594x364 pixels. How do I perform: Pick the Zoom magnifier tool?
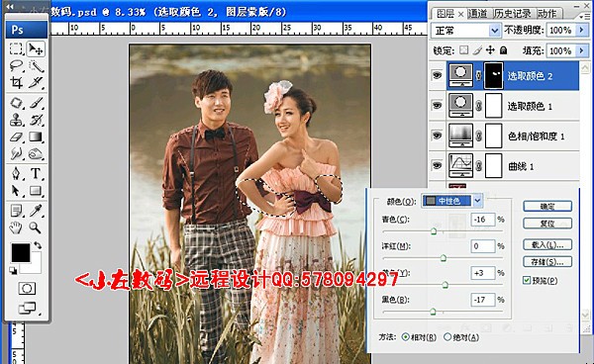pos(36,227)
